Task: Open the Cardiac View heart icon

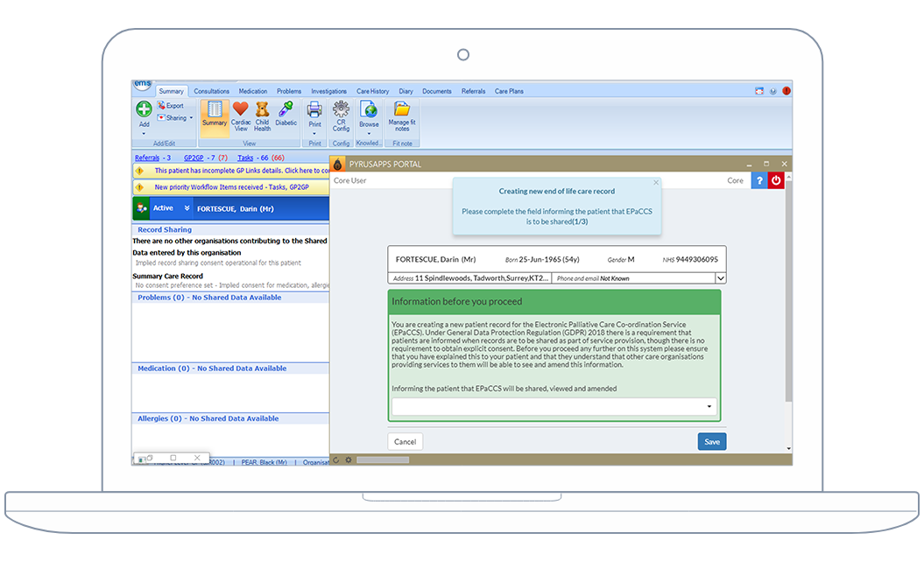Action: (241, 109)
